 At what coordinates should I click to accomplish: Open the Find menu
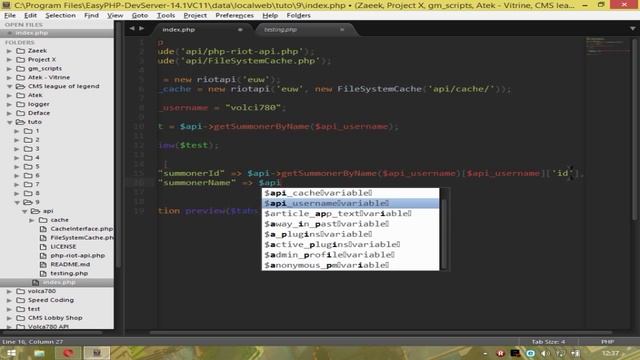(91, 15)
